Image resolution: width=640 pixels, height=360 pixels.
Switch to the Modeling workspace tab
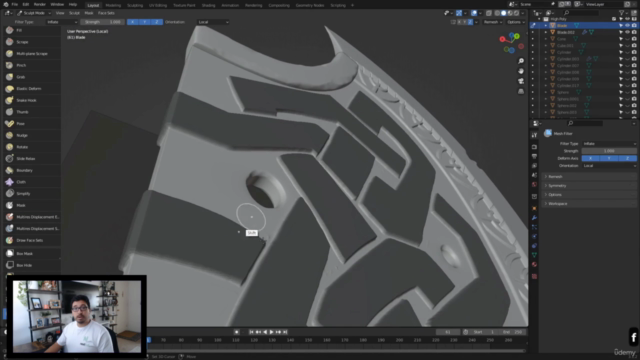(x=113, y=5)
